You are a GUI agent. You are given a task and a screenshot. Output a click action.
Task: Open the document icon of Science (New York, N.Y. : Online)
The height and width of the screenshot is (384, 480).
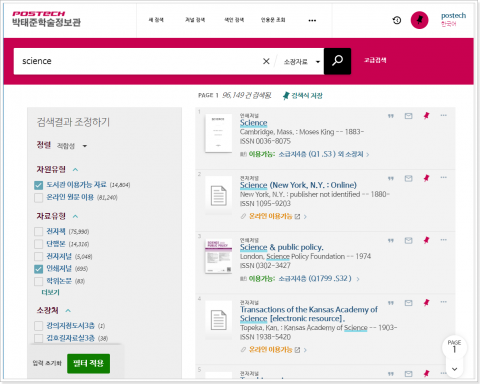click(218, 195)
